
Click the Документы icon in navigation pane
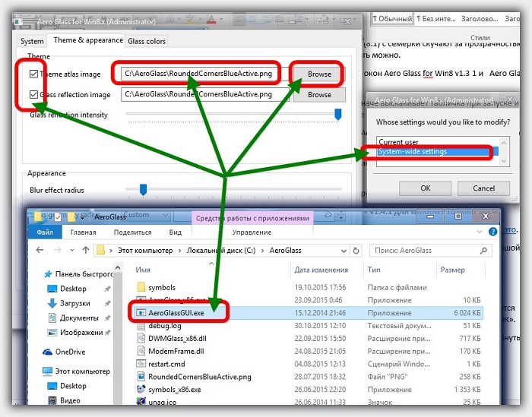click(52, 317)
